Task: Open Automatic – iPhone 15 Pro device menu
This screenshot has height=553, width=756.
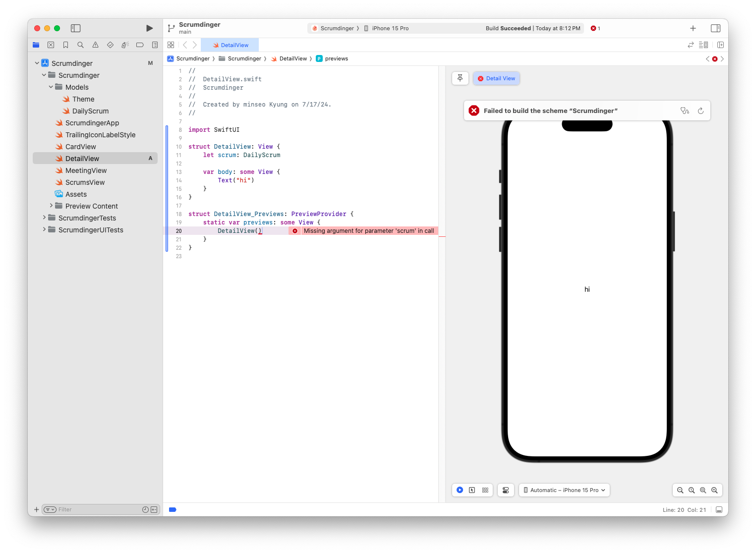Action: pos(564,490)
